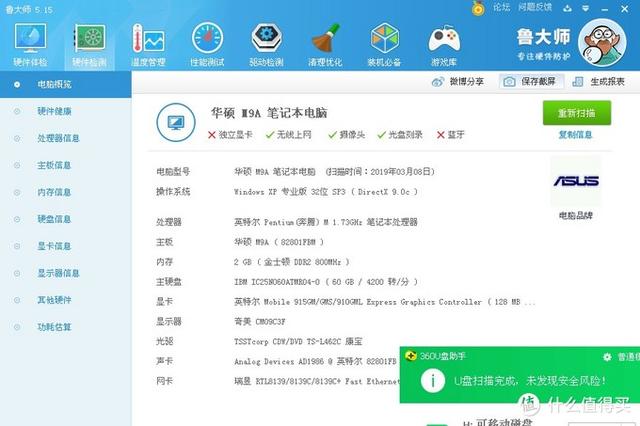The width and height of the screenshot is (640, 426).
Task: Click the Windows XP 专业版 operating system text
Action: coord(326,192)
